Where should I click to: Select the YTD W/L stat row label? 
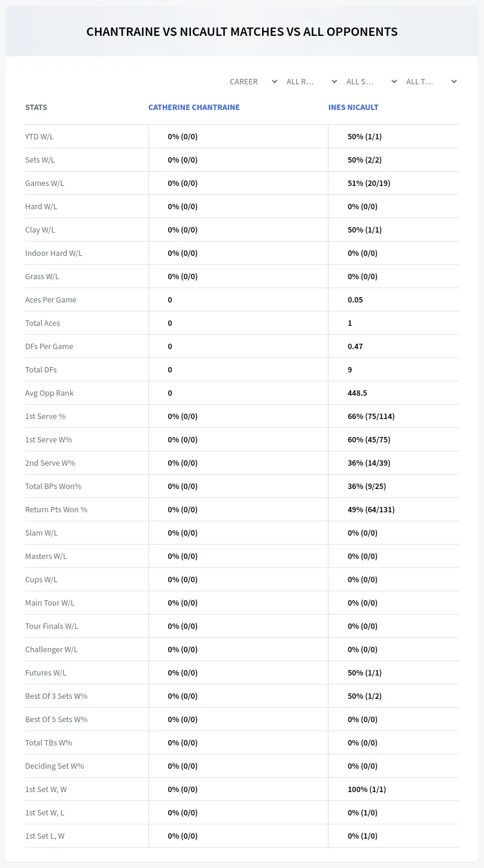pyautogui.click(x=39, y=136)
